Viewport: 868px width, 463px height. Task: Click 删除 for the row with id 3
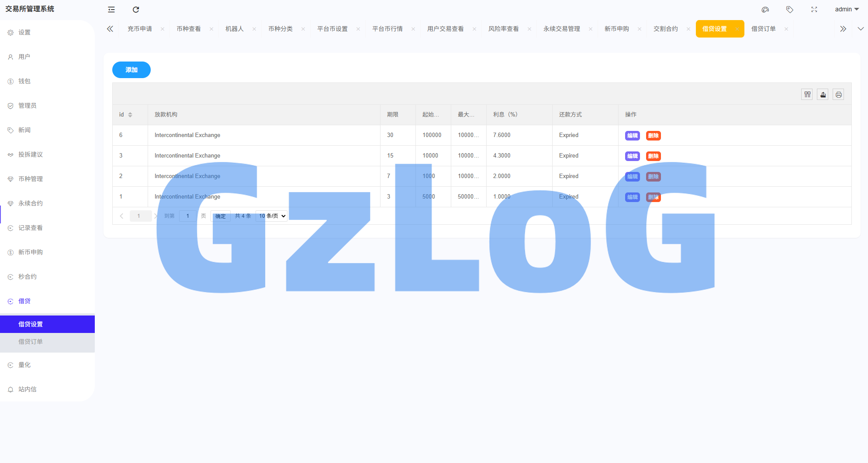(653, 156)
